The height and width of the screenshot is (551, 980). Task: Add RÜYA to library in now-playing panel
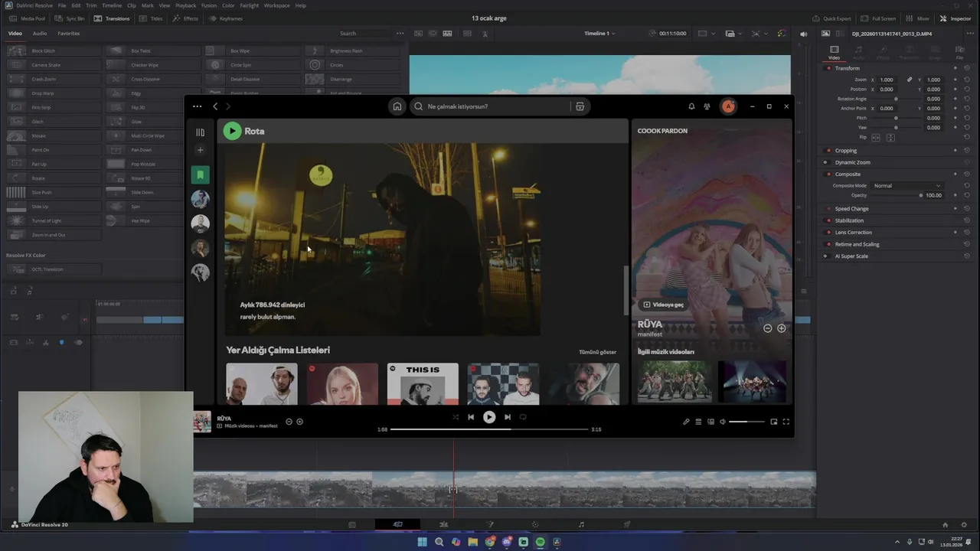pos(781,328)
